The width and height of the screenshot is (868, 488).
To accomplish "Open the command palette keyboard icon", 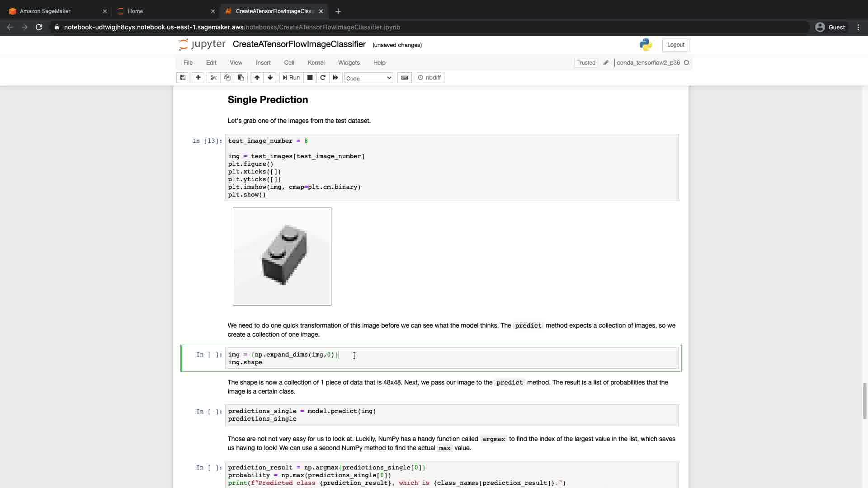I will click(x=405, y=78).
